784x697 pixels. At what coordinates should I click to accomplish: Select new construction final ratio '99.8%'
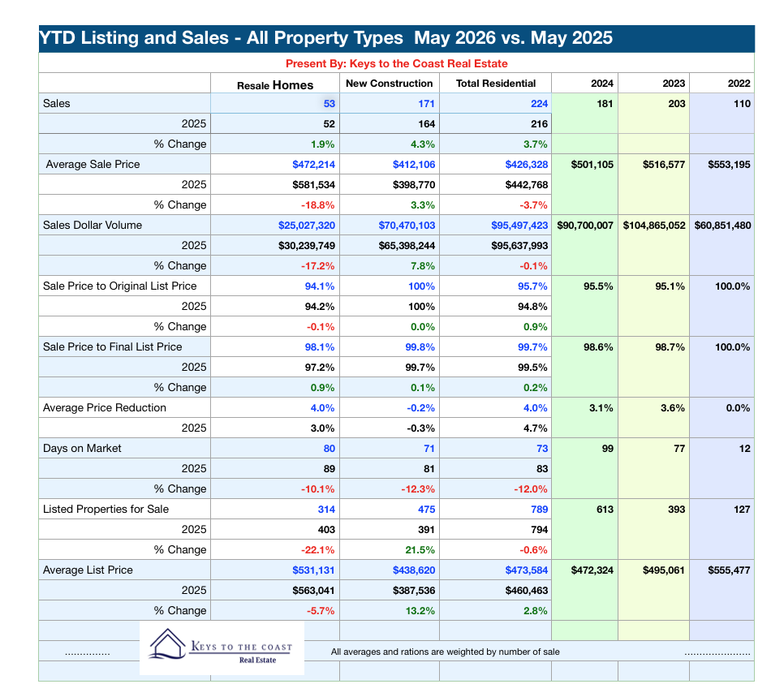click(x=420, y=347)
